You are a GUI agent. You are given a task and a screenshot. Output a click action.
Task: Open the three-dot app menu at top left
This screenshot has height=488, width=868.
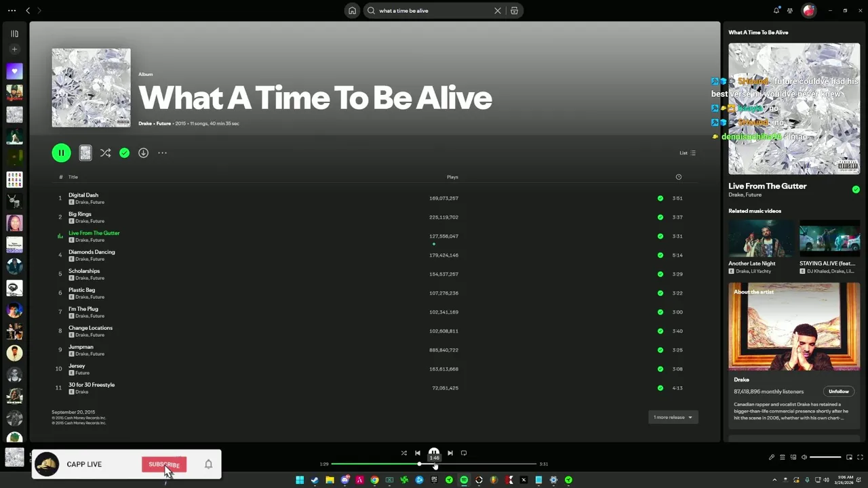[x=12, y=11]
